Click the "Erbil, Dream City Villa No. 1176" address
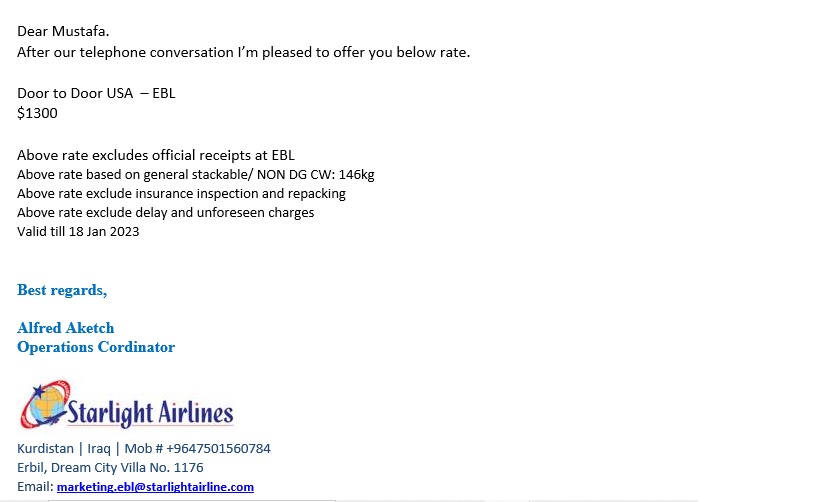819x502 pixels. click(110, 467)
